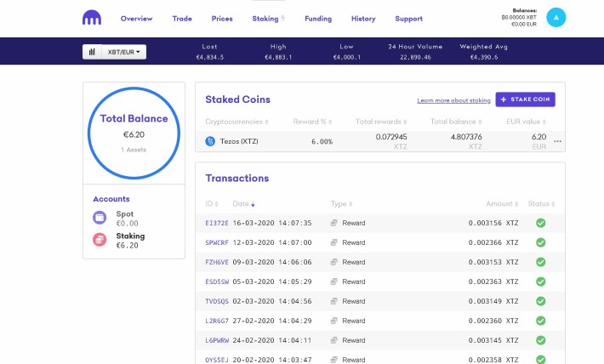The image size is (604, 364).
Task: Click status checkmark for transaction TVDSQS
Action: click(x=541, y=301)
